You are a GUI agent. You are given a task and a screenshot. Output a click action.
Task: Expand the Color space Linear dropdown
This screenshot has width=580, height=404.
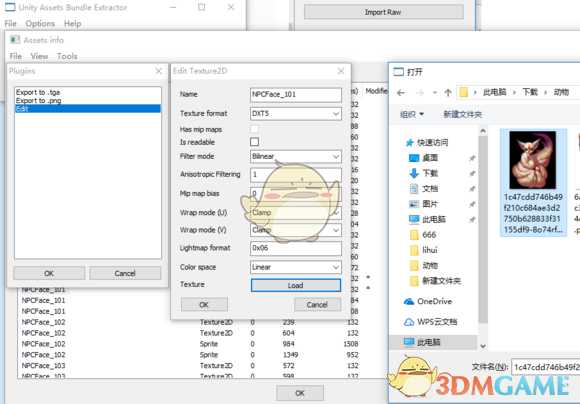296,267
